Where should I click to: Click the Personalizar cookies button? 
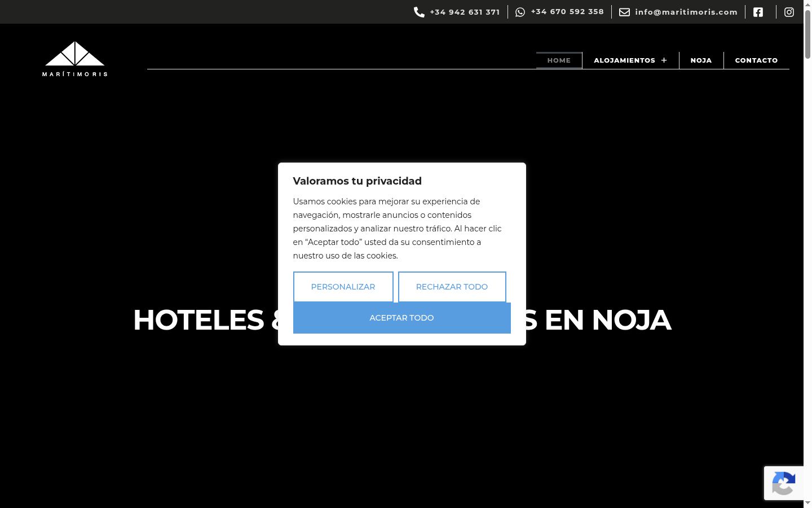(343, 287)
